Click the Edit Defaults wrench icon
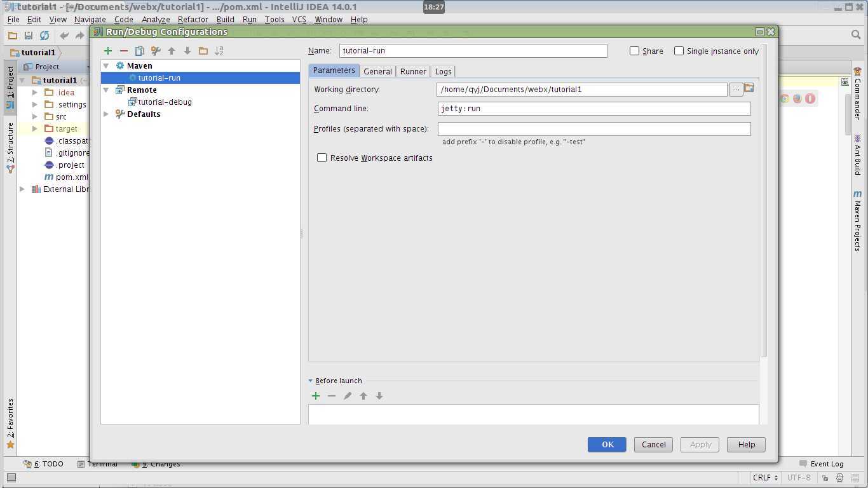This screenshot has height=488, width=868. [156, 51]
